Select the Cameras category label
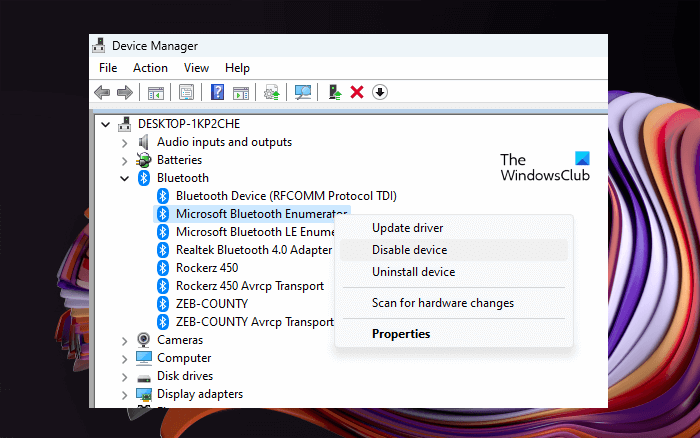The height and width of the screenshot is (438, 700). (x=180, y=340)
